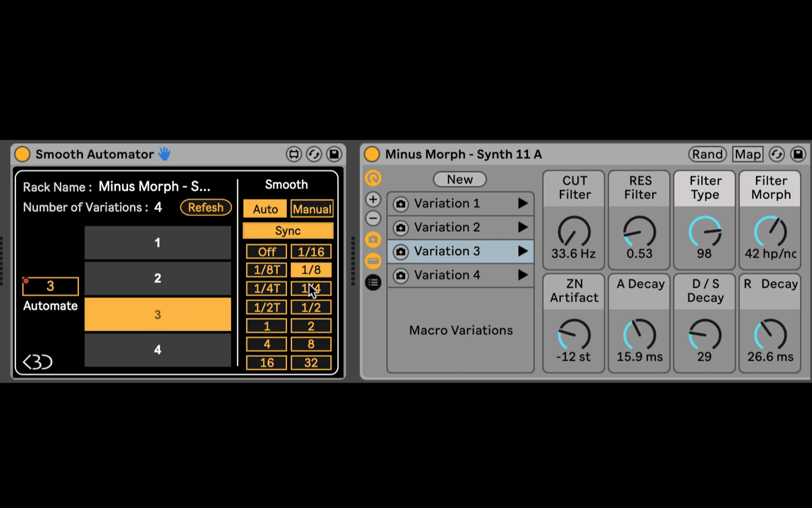Image resolution: width=812 pixels, height=508 pixels.
Task: Click the Smooth Automator hot-swap preset icon
Action: [x=314, y=154]
